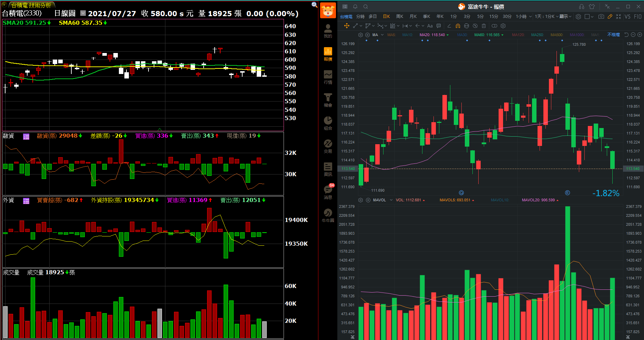Switch to 分時 intraday chart tab
Image resolution: width=644 pixels, height=340 pixels.
[x=360, y=17]
